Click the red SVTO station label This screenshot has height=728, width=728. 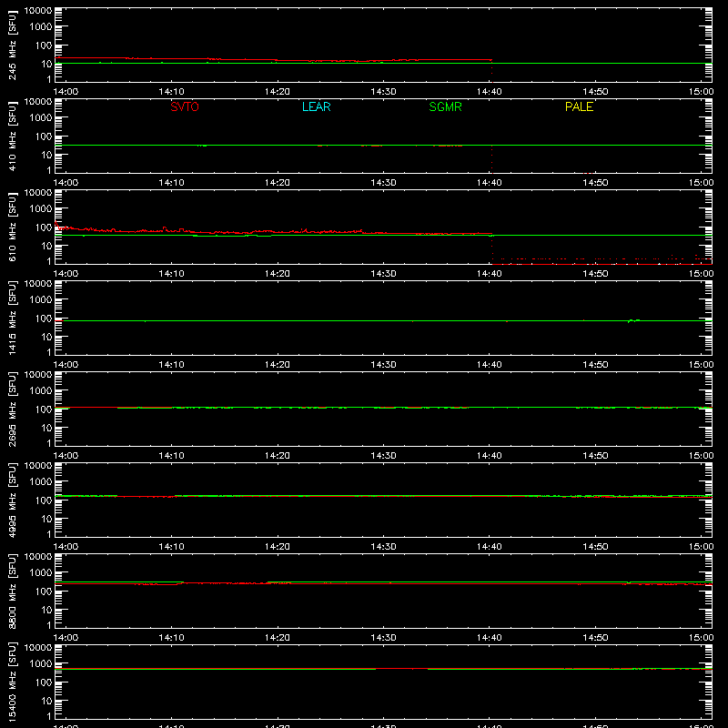pos(185,106)
